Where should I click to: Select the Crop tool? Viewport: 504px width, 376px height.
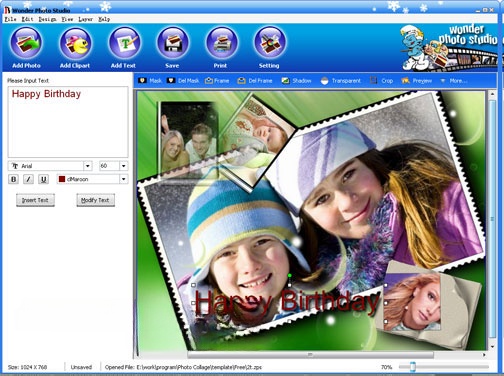[382, 81]
